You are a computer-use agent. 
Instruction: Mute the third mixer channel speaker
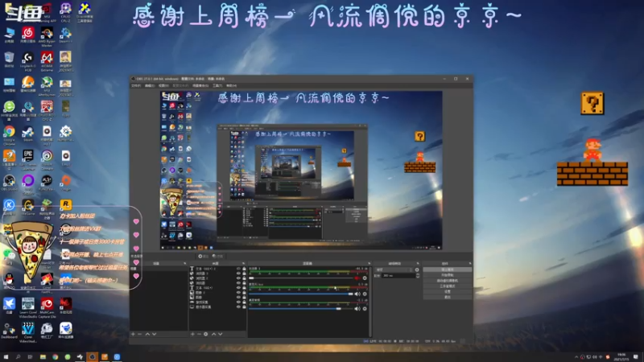click(357, 309)
